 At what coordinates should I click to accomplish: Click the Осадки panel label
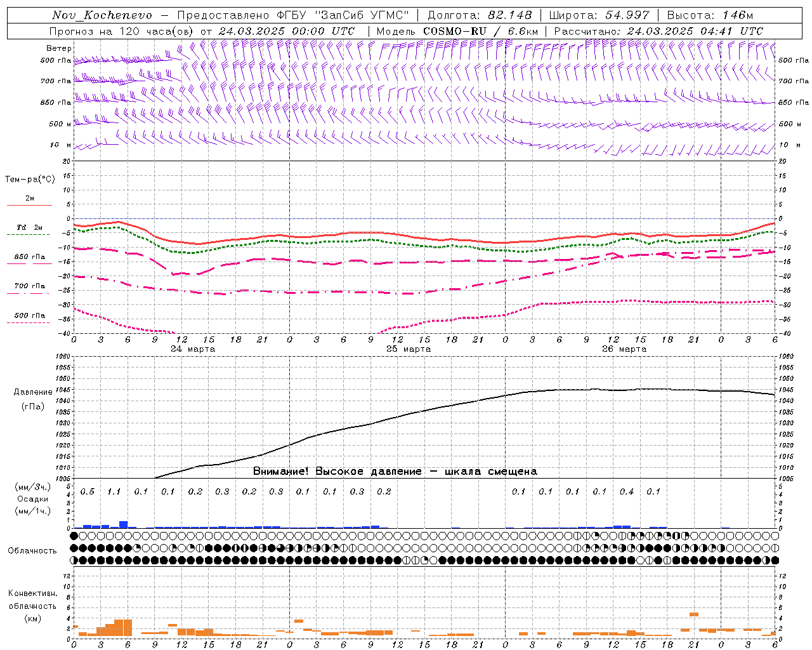(x=32, y=500)
